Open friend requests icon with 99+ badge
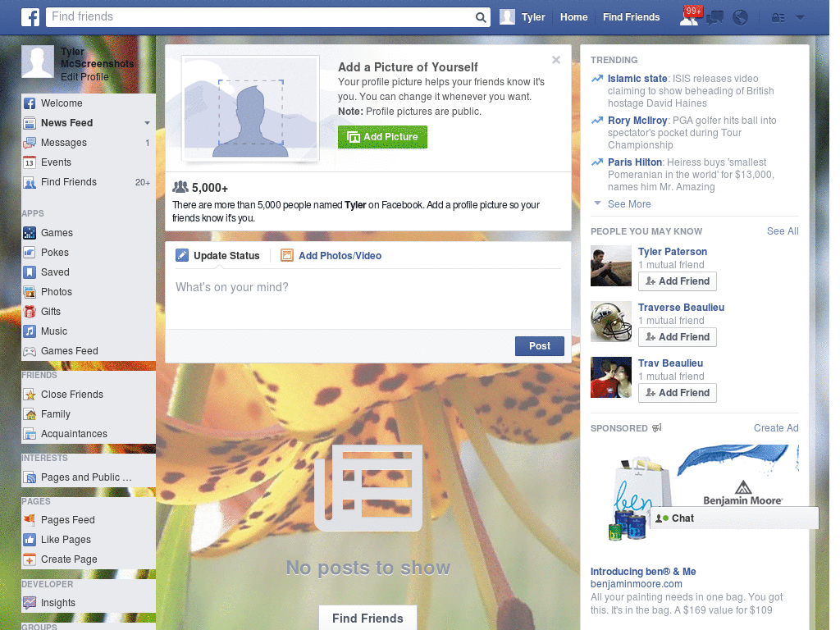Image resolution: width=840 pixels, height=630 pixels. click(690, 16)
